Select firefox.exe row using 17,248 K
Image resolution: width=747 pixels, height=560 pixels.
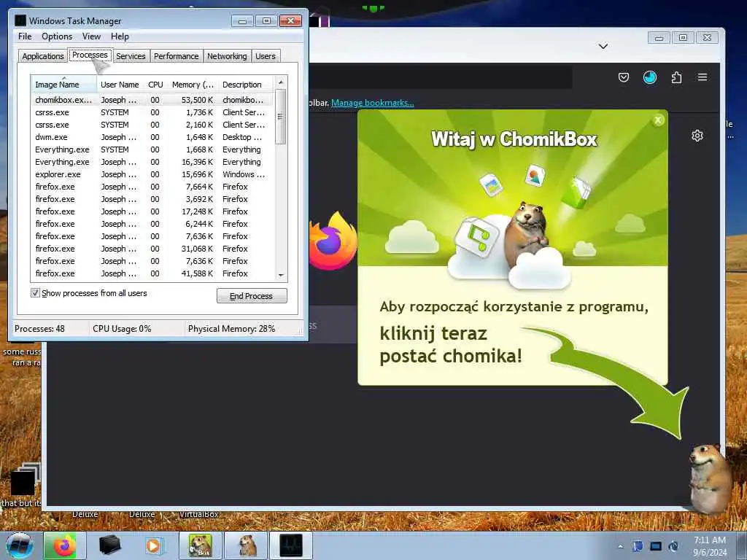click(153, 211)
